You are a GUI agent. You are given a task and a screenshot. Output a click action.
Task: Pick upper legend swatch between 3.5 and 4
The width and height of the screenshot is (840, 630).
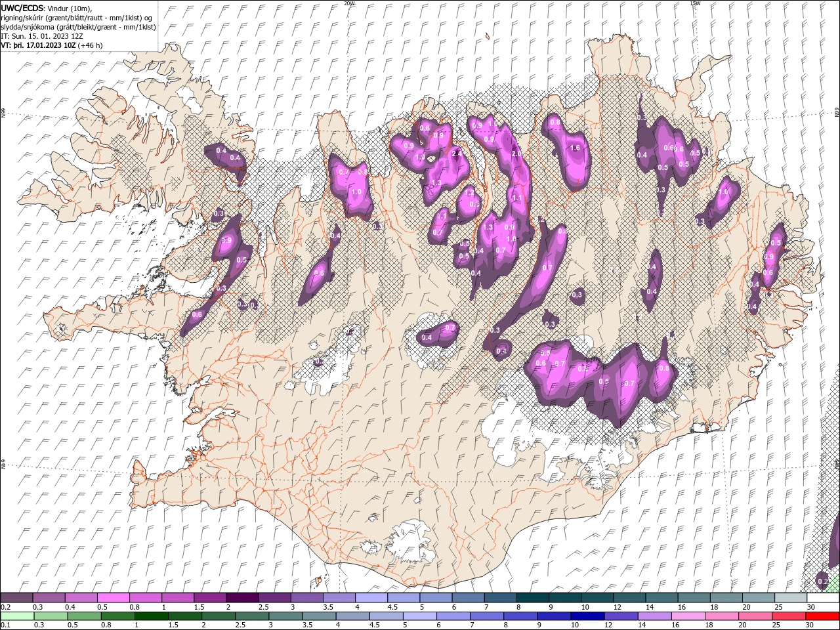coord(339,598)
